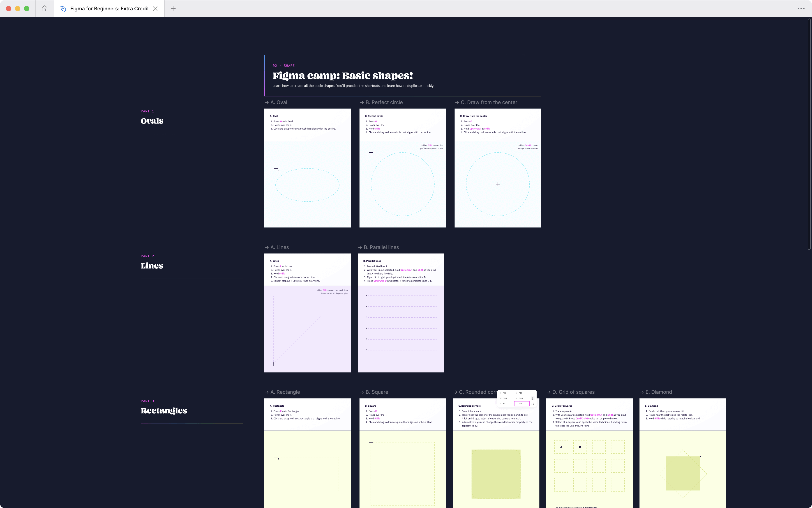Viewport: 812px width, 508px height.
Task: Click the vertical scrollbar on the right edge
Action: click(x=809, y=134)
